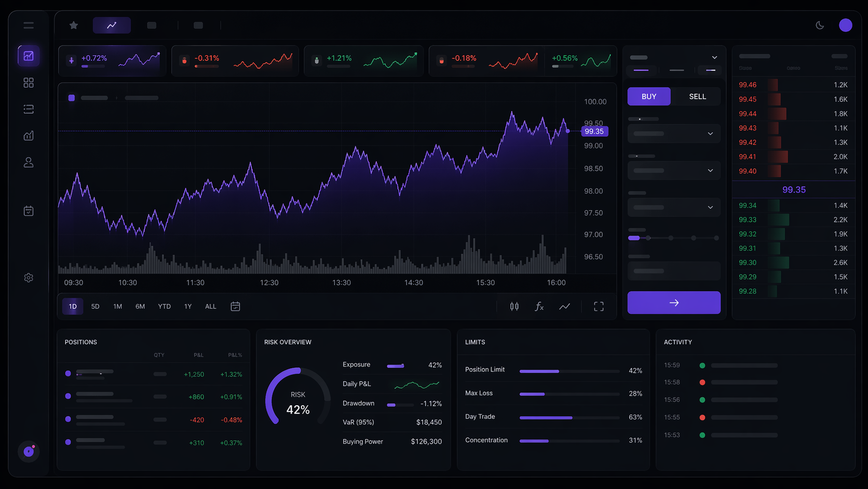Expand the chart to fullscreen
Viewport: 868px width, 489px height.
599,306
